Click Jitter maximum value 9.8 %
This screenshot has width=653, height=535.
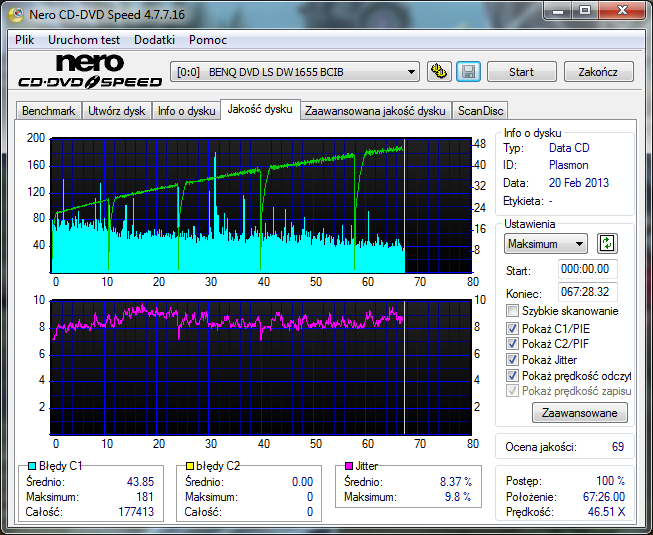pos(458,497)
